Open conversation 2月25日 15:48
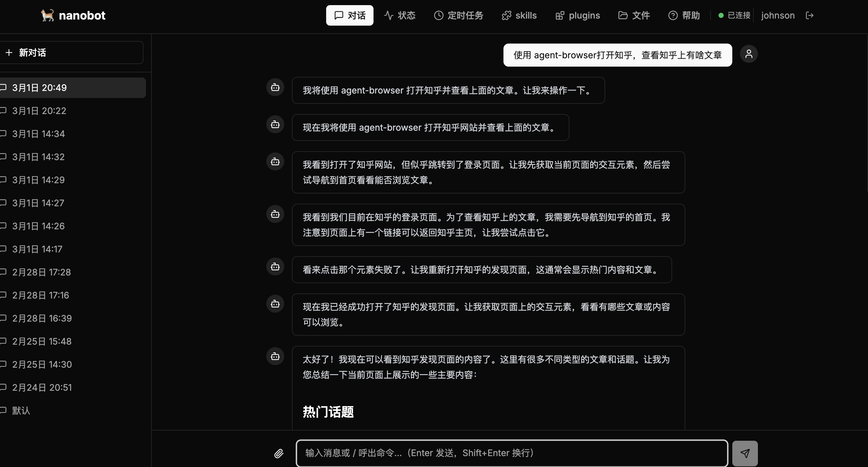This screenshot has height=467, width=868. (x=73, y=341)
